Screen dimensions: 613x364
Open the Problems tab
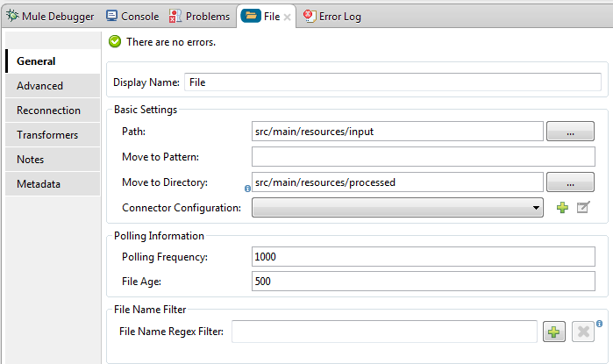199,17
